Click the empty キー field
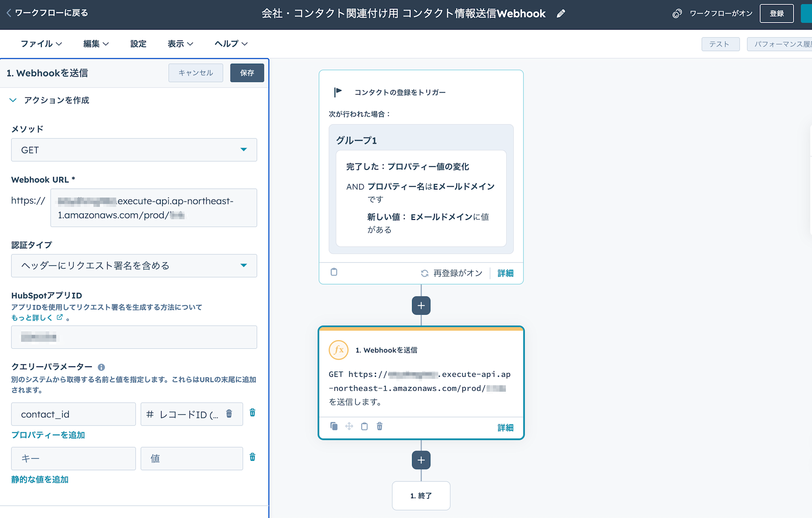This screenshot has height=518, width=812. pos(73,459)
